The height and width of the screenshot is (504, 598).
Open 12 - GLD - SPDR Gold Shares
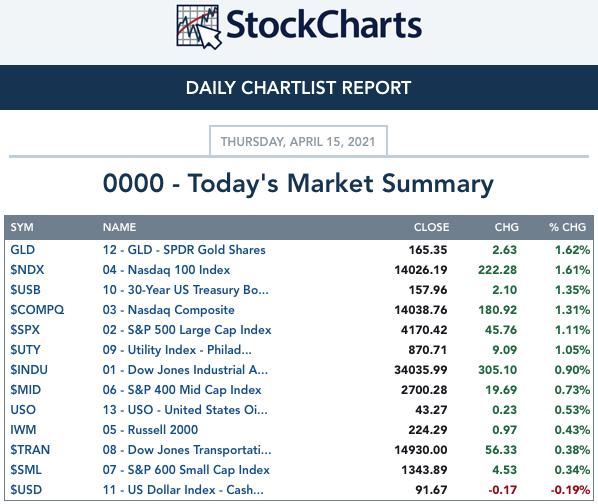(184, 250)
